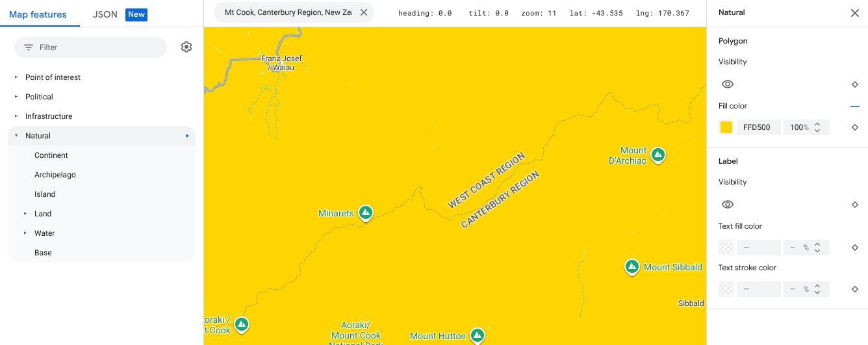The image size is (868, 345).
Task: Click the Mount D'Archiac mountain marker
Action: (x=658, y=155)
